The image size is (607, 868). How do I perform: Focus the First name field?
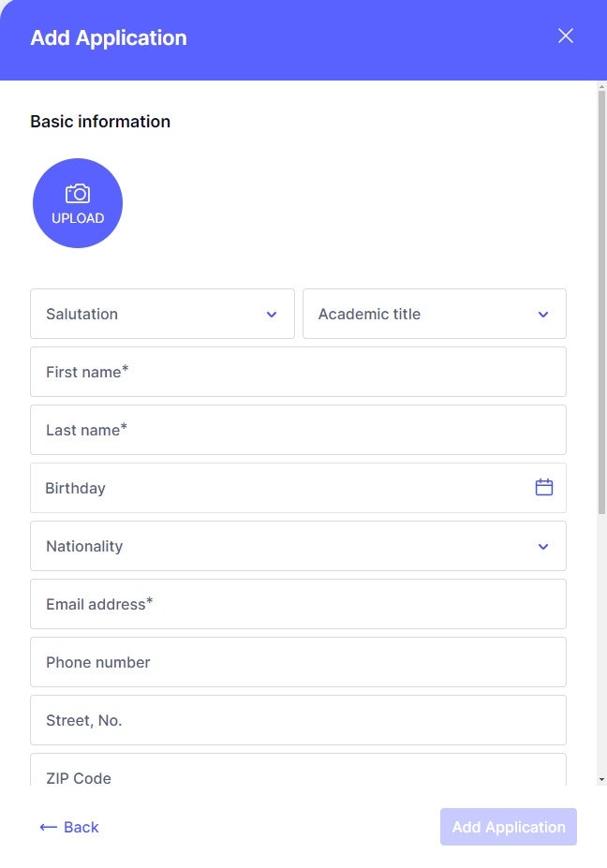[x=298, y=372]
